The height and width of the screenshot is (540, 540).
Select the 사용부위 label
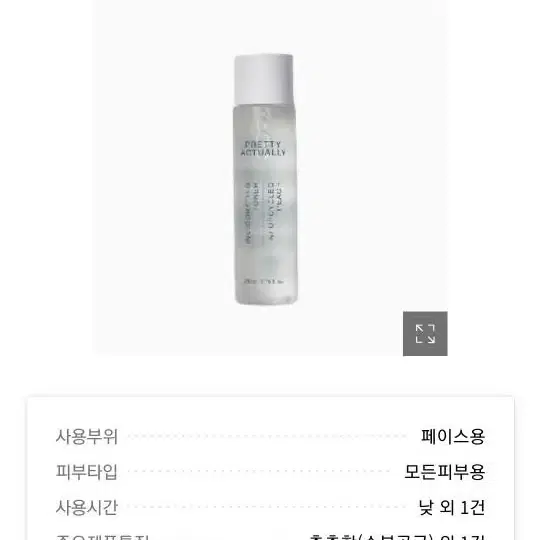[87, 436]
